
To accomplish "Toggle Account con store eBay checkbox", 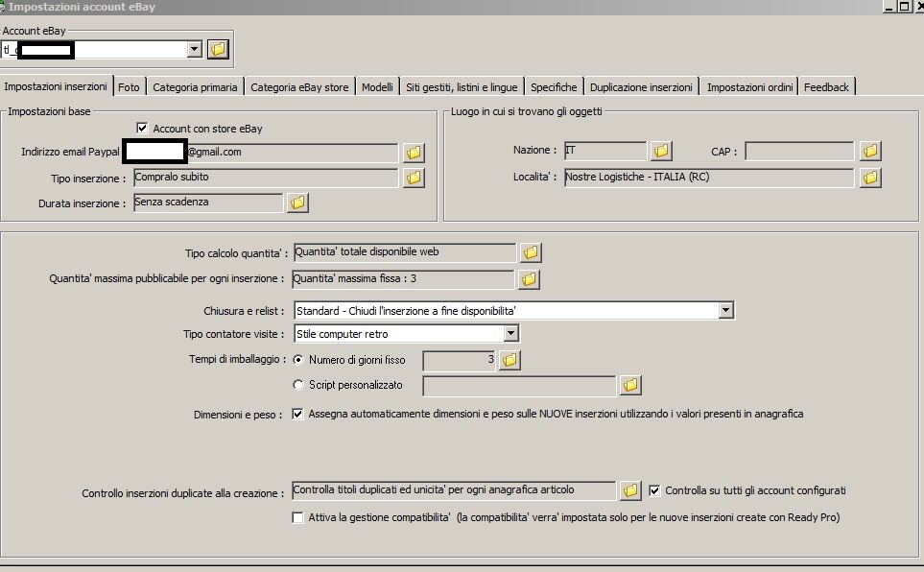I will 142,128.
